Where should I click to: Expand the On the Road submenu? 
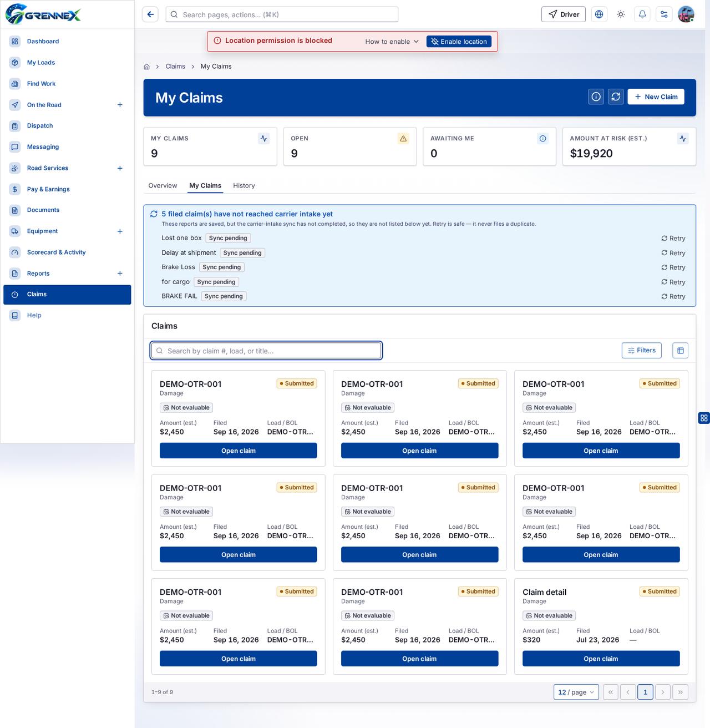click(120, 105)
